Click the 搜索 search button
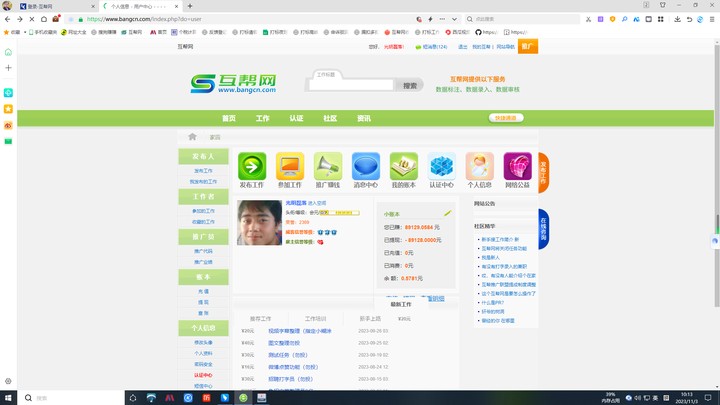The image size is (720, 405). click(x=409, y=86)
